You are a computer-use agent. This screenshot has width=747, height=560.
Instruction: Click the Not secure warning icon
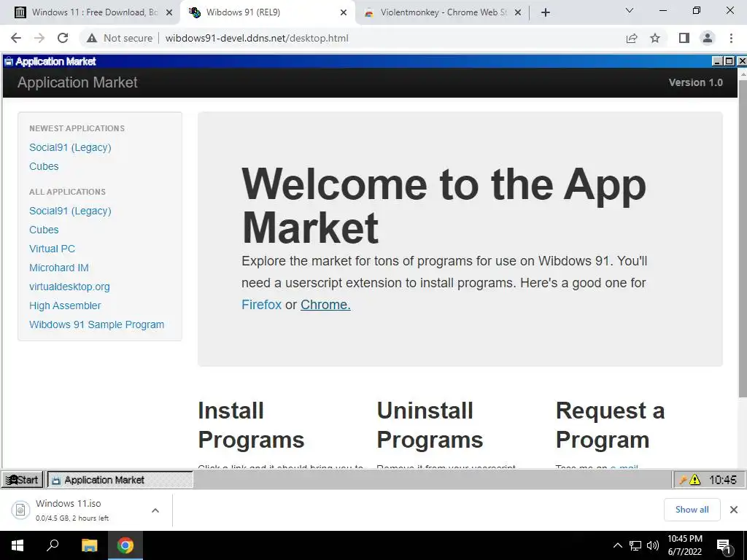tap(92, 38)
